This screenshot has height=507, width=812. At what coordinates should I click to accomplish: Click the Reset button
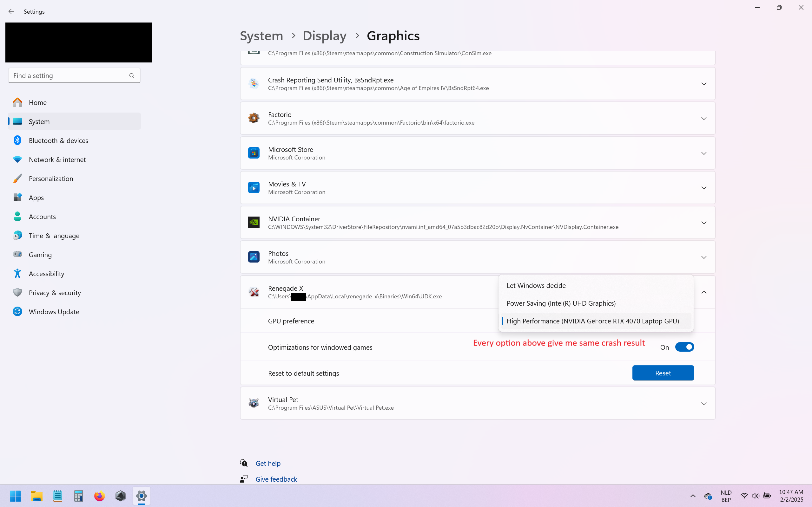pyautogui.click(x=663, y=373)
